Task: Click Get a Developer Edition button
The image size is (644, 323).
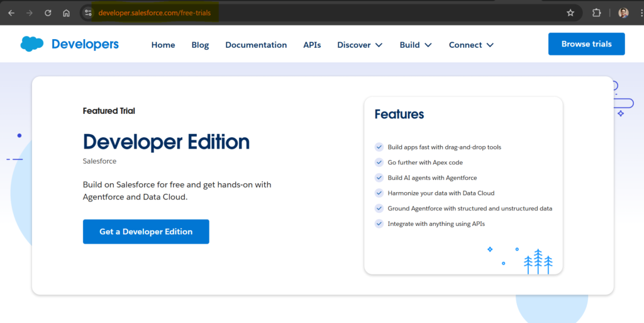Action: 146,232
